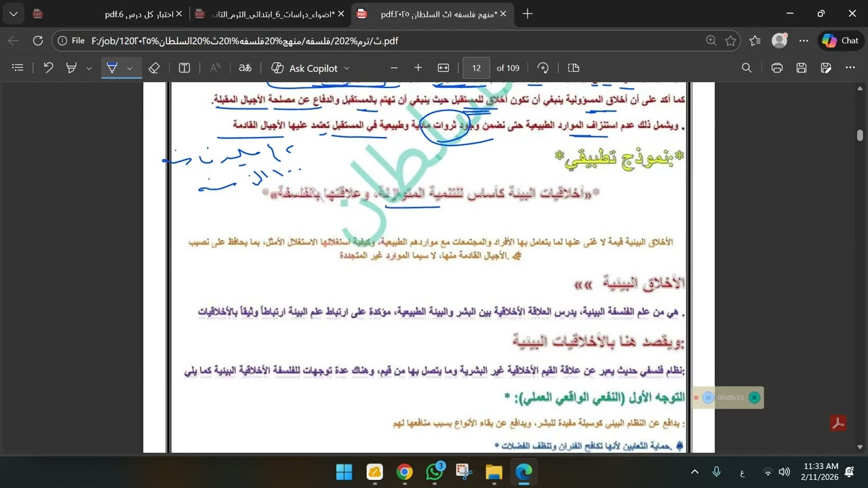The height and width of the screenshot is (488, 868).
Task: Open the table of contents panel
Action: [x=18, y=68]
